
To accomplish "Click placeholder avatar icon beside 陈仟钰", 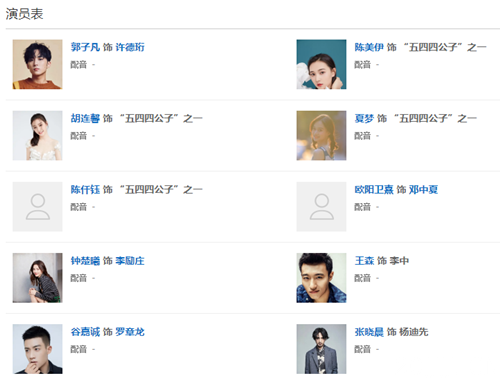I will [x=37, y=207].
